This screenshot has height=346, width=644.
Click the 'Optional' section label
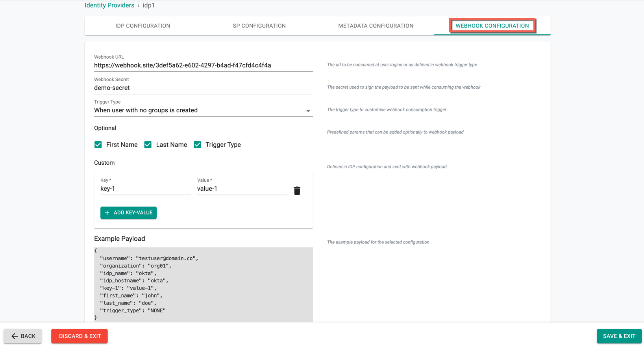click(105, 128)
